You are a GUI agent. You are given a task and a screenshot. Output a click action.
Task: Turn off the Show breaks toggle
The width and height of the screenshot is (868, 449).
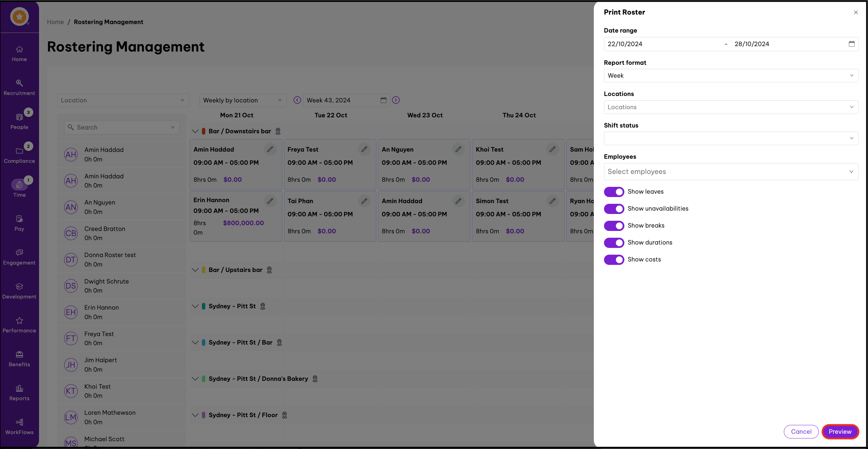[614, 226]
